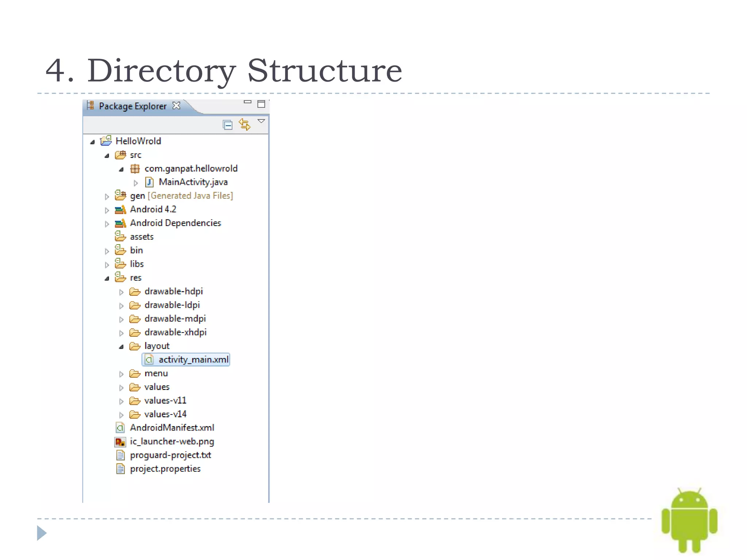Click the Android 4.2 library icon
Screen dimensions: 747x560
pyautogui.click(x=120, y=210)
